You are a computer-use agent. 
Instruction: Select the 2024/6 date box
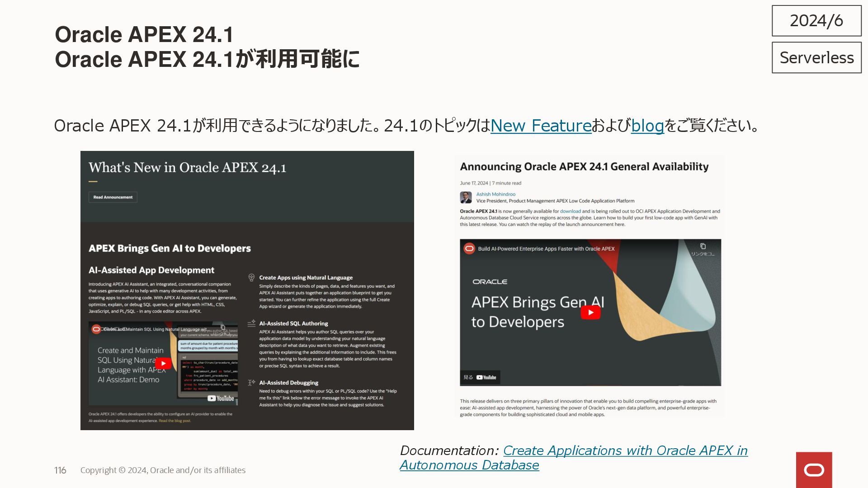816,21
